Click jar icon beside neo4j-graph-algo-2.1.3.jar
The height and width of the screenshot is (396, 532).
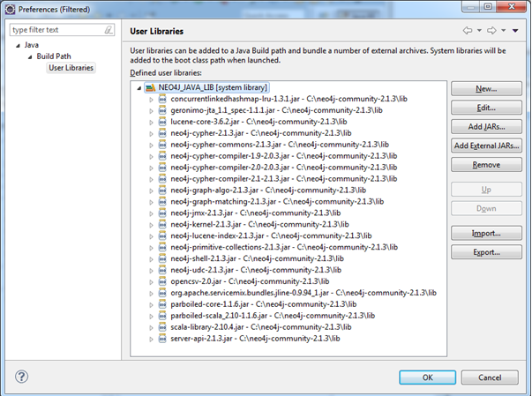pyautogui.click(x=162, y=191)
